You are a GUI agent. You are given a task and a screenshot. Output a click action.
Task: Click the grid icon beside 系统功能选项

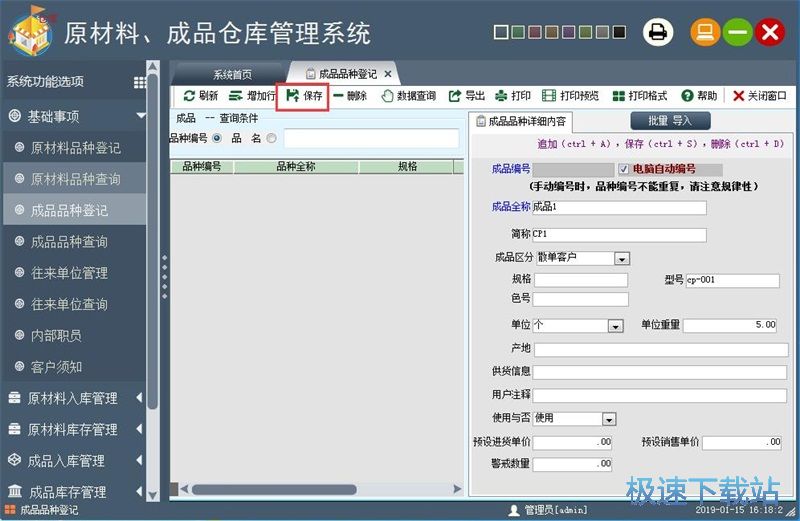139,82
